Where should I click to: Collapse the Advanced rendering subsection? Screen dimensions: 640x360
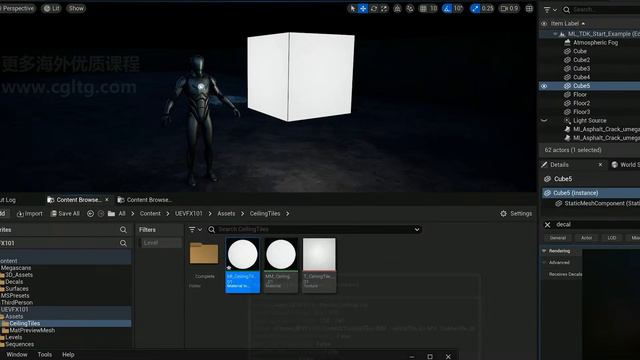544,263
